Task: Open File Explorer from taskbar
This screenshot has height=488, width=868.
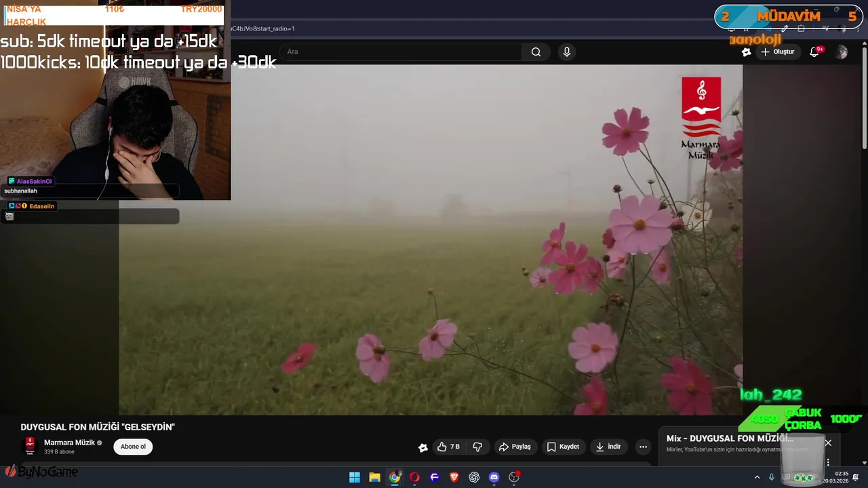Action: (374, 477)
